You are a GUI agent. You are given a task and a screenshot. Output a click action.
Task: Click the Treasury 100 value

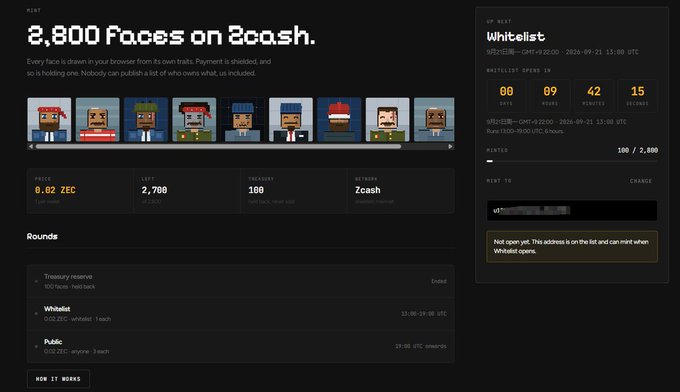click(256, 190)
